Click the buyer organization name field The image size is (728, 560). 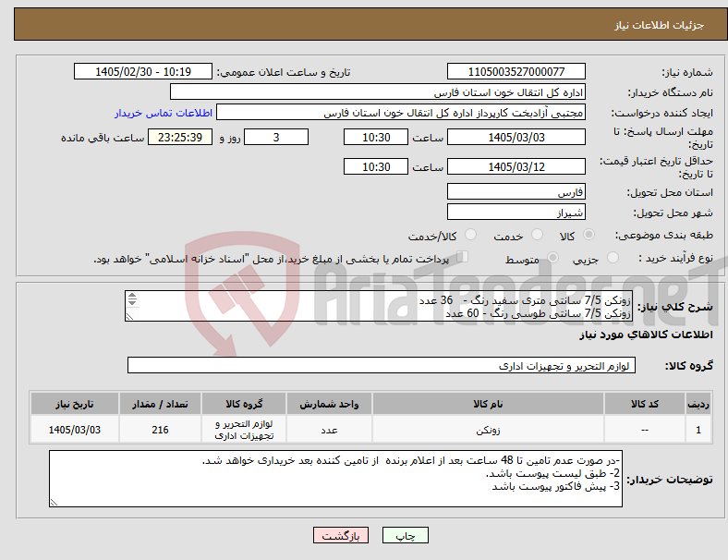tap(378, 91)
